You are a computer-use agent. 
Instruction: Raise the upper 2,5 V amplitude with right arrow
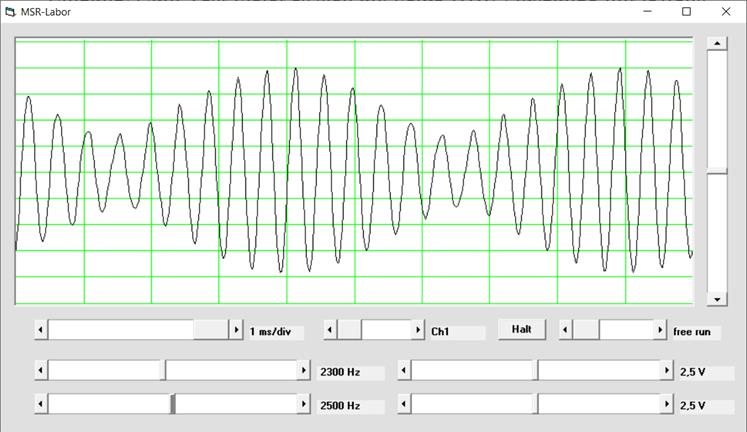click(667, 371)
